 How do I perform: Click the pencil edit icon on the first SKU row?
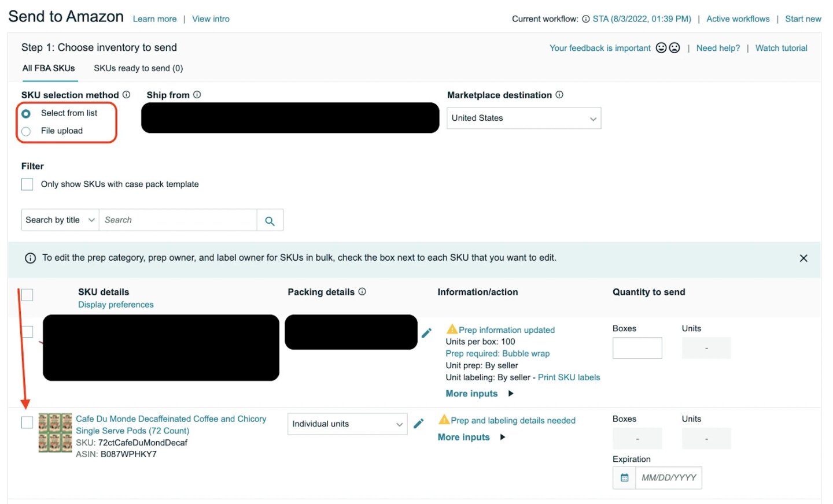(426, 332)
